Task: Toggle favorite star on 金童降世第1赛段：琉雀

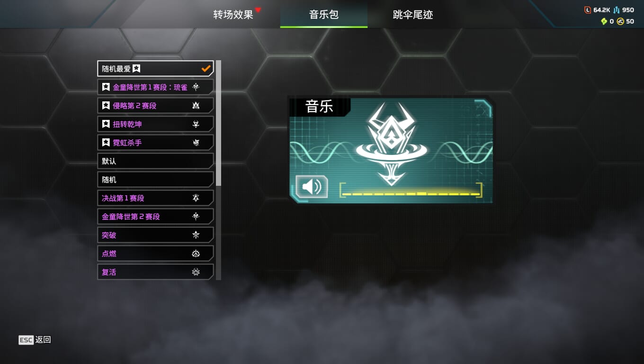Action: [106, 87]
